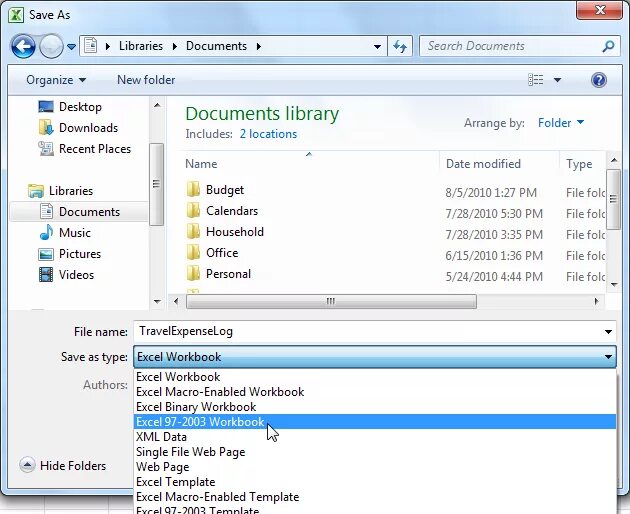Click the file list vertical scrollbar thumb

(613, 199)
